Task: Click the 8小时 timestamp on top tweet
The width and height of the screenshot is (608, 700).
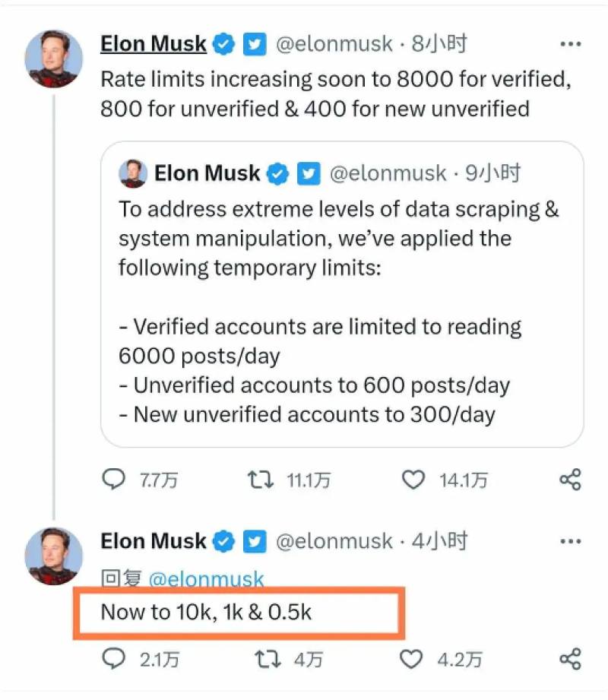Action: [x=439, y=44]
